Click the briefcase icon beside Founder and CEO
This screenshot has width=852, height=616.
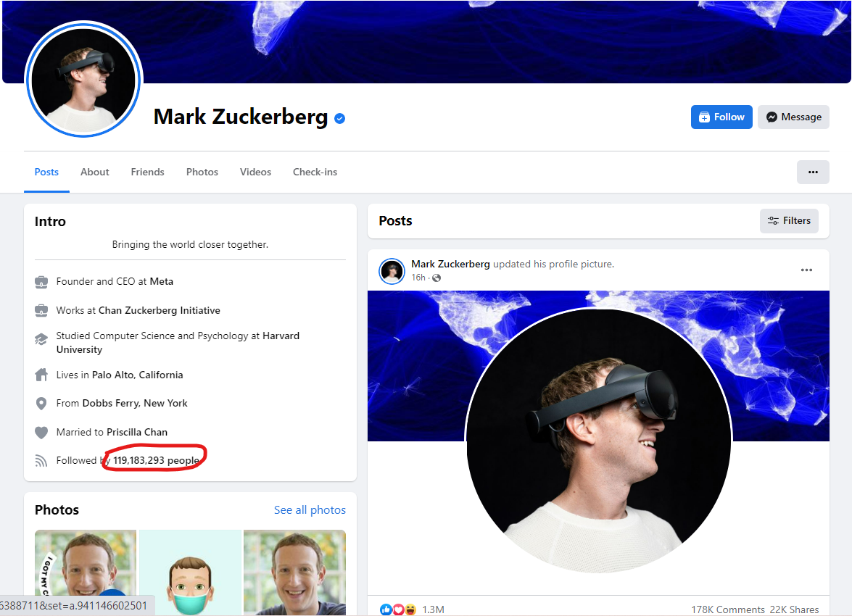tap(41, 281)
